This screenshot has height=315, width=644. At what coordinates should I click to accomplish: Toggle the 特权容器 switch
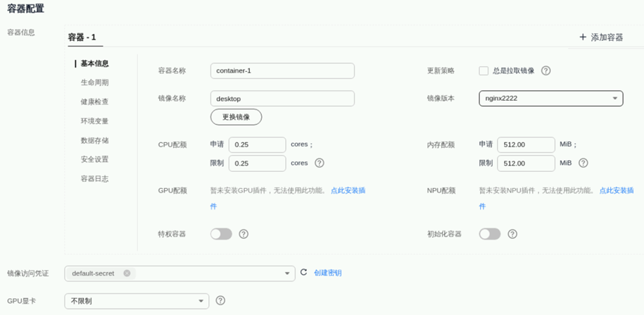[221, 234]
